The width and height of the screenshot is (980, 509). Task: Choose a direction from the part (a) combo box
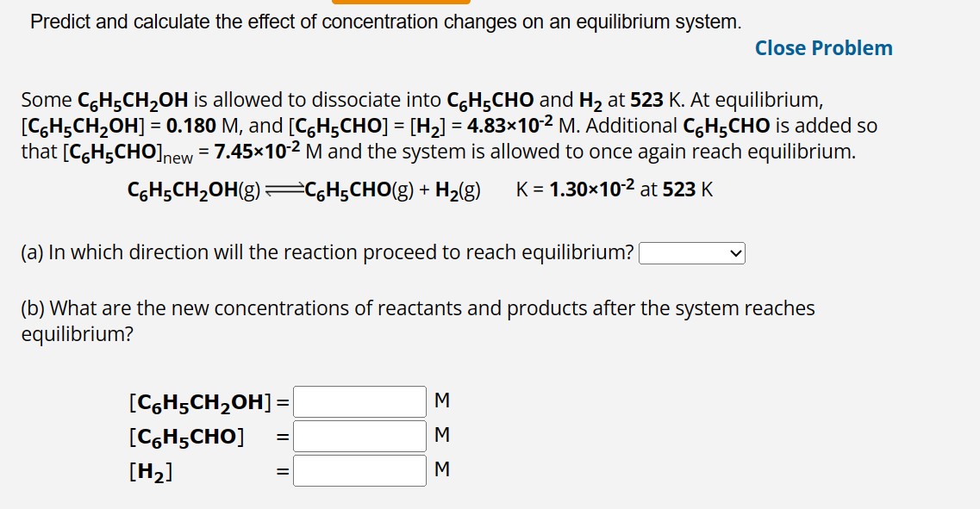pos(692,253)
